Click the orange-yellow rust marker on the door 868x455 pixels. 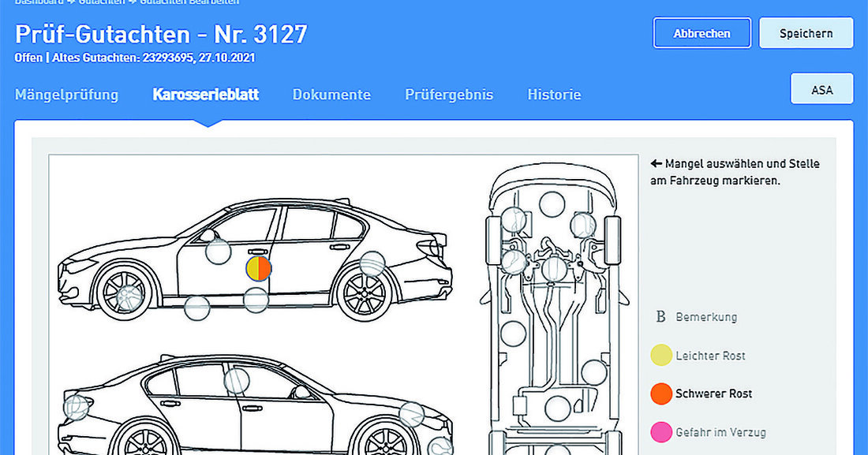[259, 268]
